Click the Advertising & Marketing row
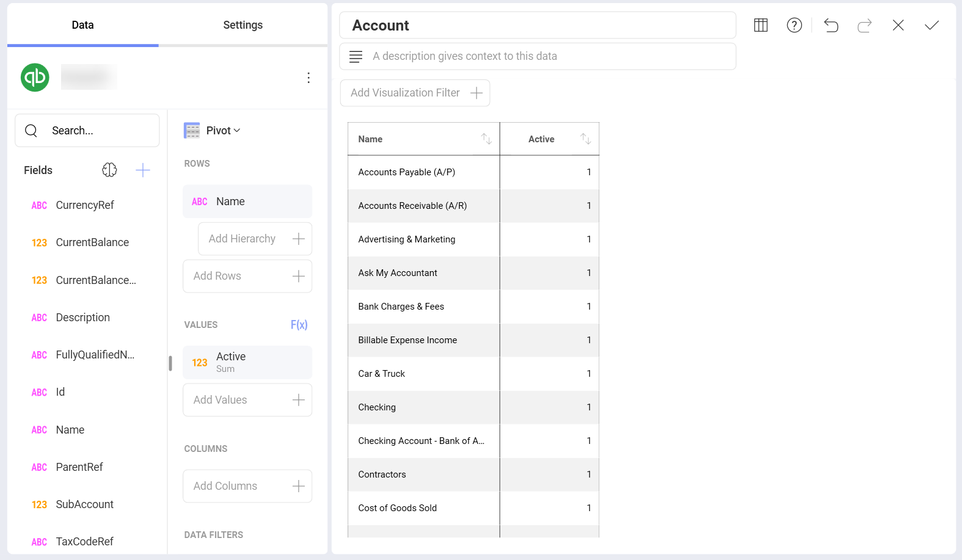The height and width of the screenshot is (560, 962). [x=473, y=239]
